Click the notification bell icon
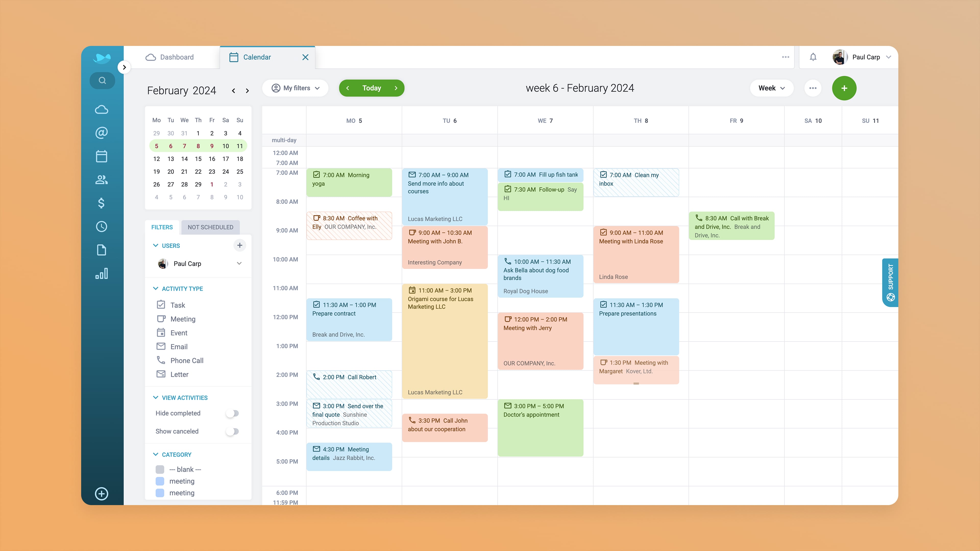The width and height of the screenshot is (980, 551). pos(813,57)
